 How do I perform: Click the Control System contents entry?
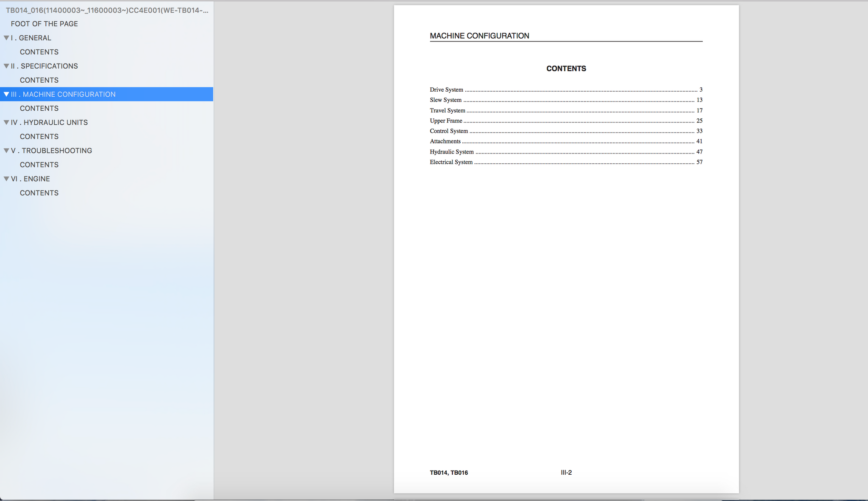448,131
